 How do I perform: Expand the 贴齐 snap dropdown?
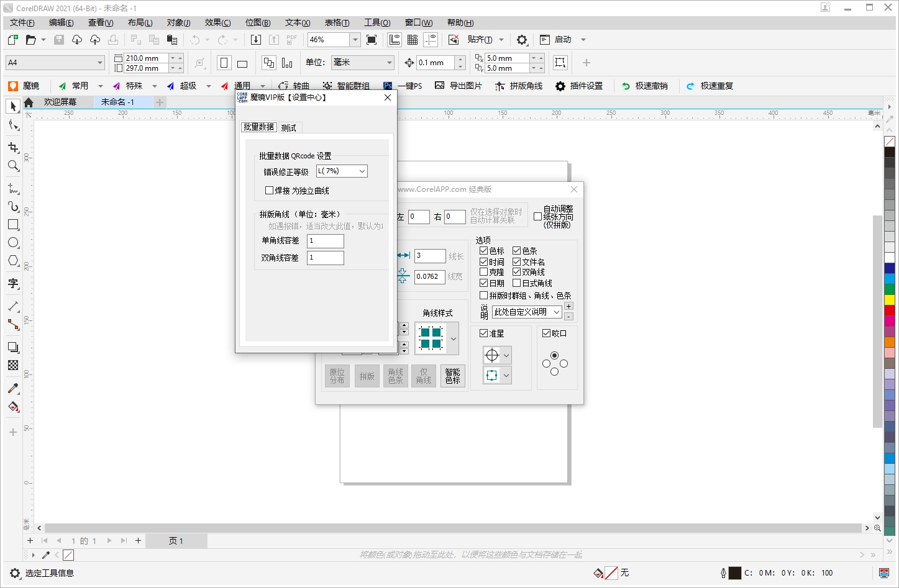[501, 40]
